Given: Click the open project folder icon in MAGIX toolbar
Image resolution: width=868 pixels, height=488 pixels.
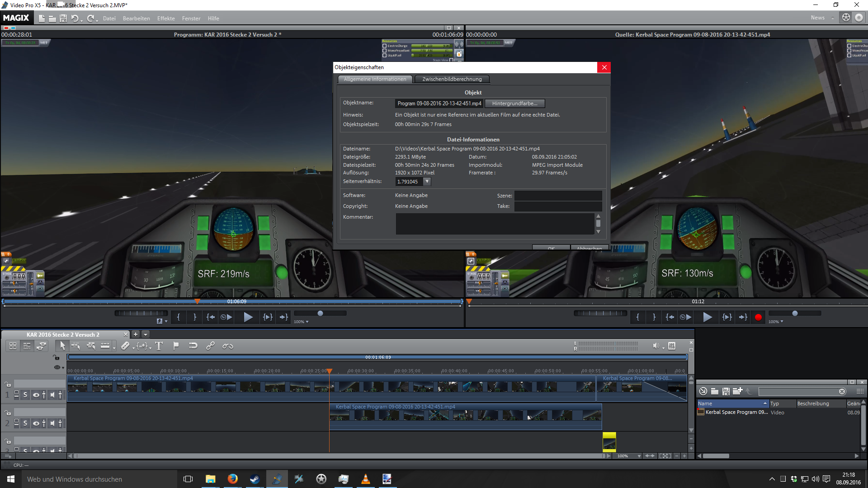Looking at the screenshot, I should [52, 19].
